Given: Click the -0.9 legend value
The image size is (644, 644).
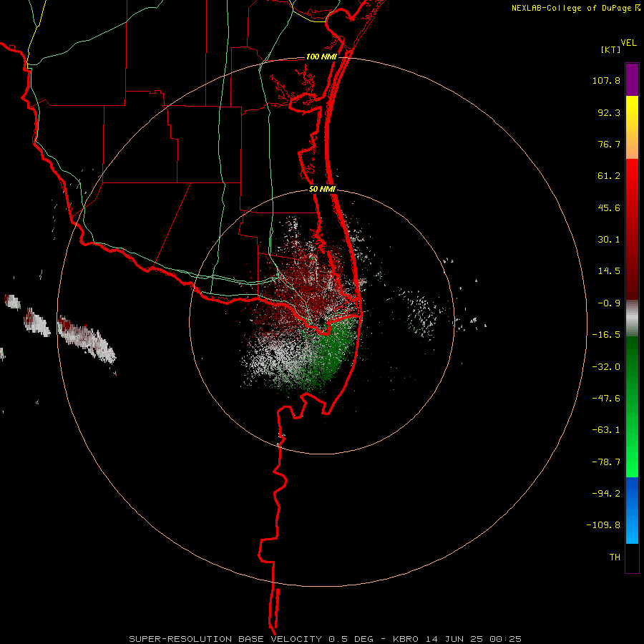Looking at the screenshot, I should [609, 303].
